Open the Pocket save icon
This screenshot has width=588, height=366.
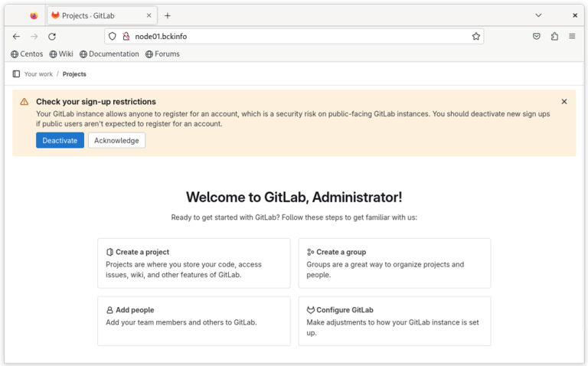(x=537, y=37)
